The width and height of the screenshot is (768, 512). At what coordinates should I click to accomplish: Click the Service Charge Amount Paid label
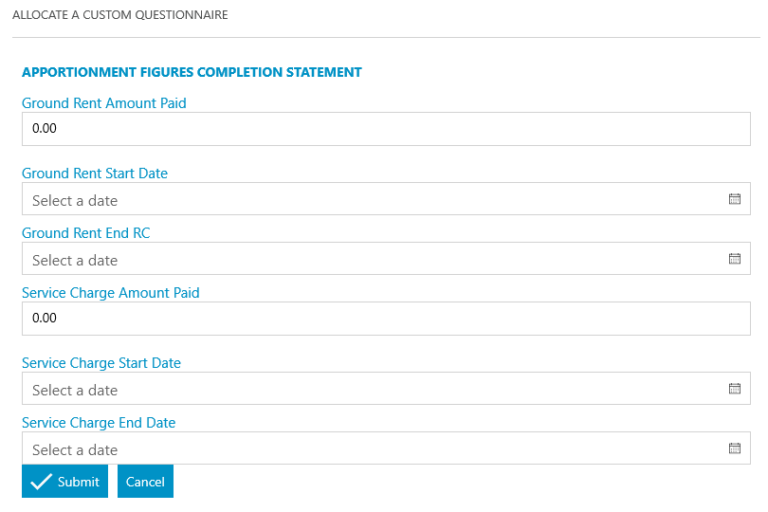110,293
